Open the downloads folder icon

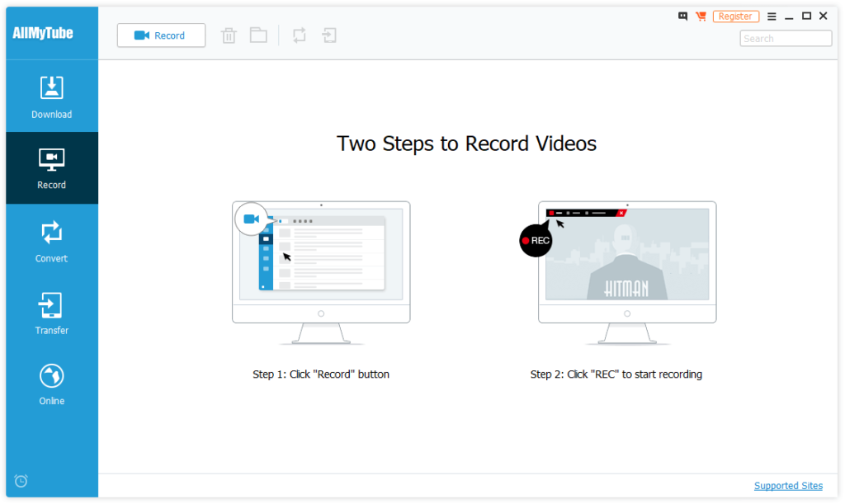tap(258, 35)
